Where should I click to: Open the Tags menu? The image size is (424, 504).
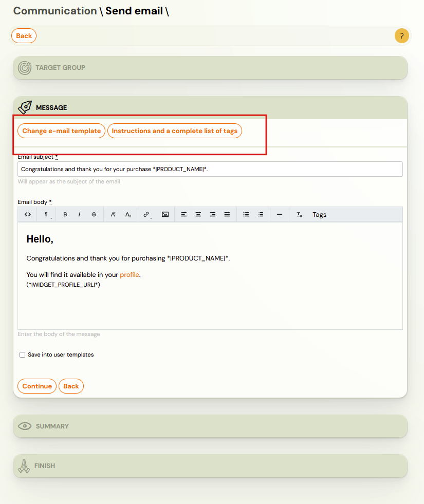point(320,214)
